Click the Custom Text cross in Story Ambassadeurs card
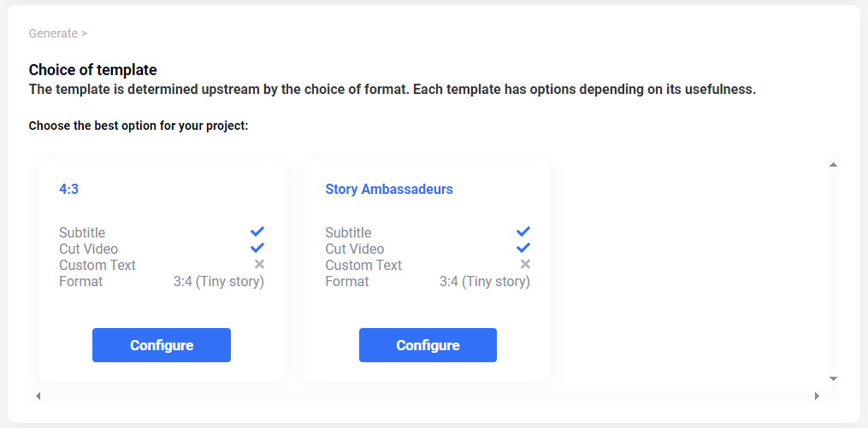Viewport: 868px width, 428px height. [x=525, y=265]
